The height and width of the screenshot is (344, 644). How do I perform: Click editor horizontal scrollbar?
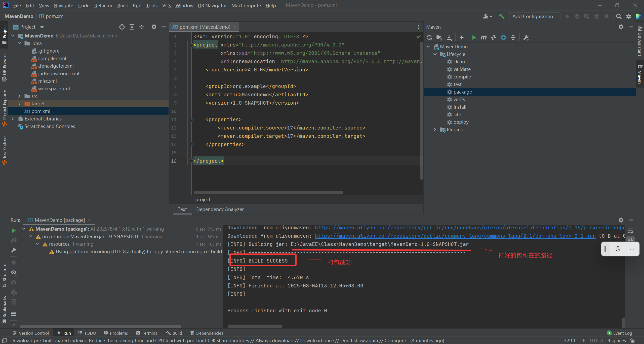pyautogui.click(x=268, y=193)
